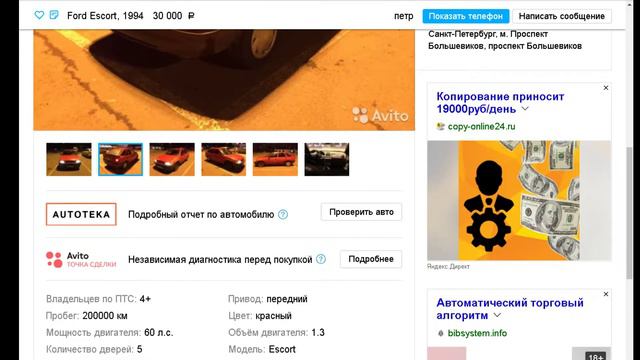Close the Автоматический торговый алгоритм ad
640x360 pixels.
click(x=606, y=294)
